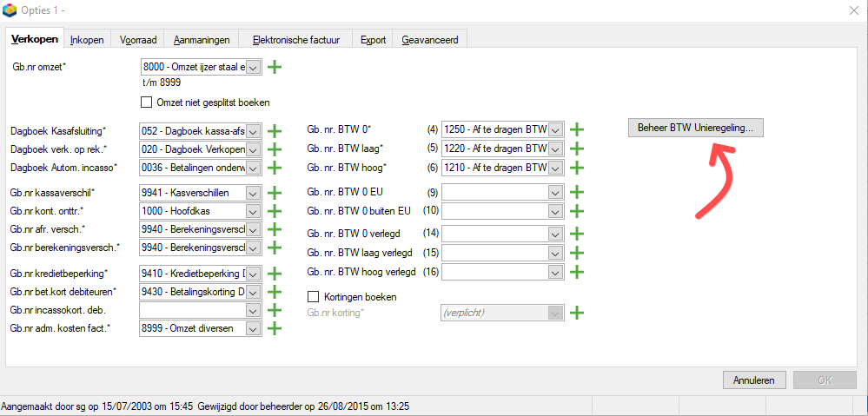
Task: Click plus icon beside Gb. nr. BTW laag (5)
Action: click(577, 149)
